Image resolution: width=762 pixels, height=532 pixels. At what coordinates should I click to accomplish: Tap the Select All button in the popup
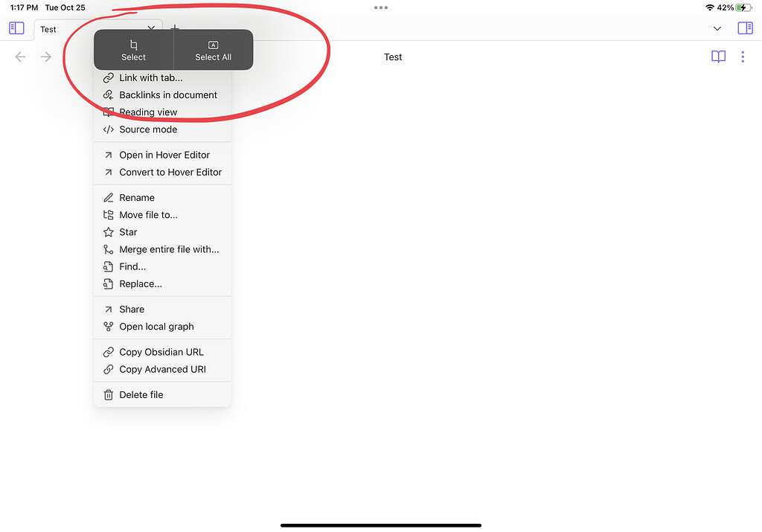(x=213, y=49)
